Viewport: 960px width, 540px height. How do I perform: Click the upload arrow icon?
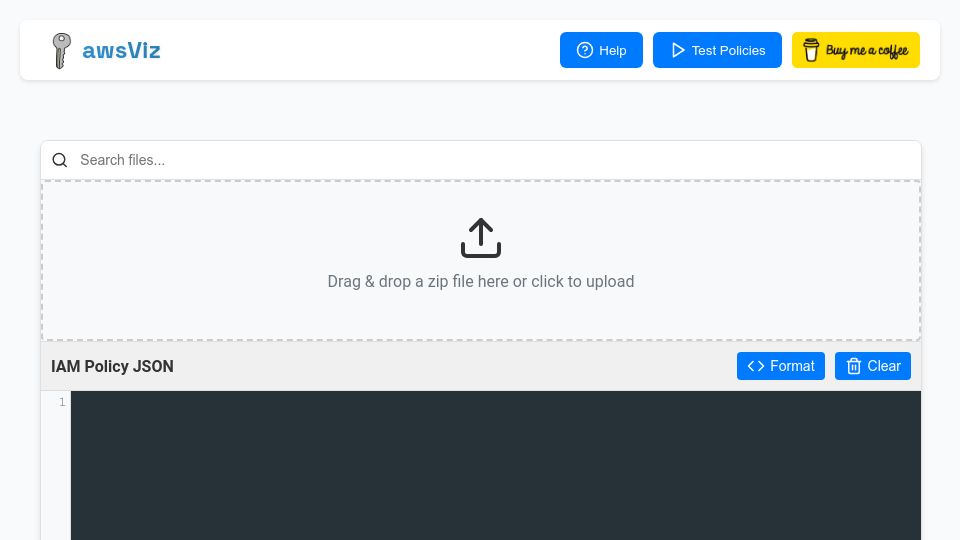click(481, 238)
